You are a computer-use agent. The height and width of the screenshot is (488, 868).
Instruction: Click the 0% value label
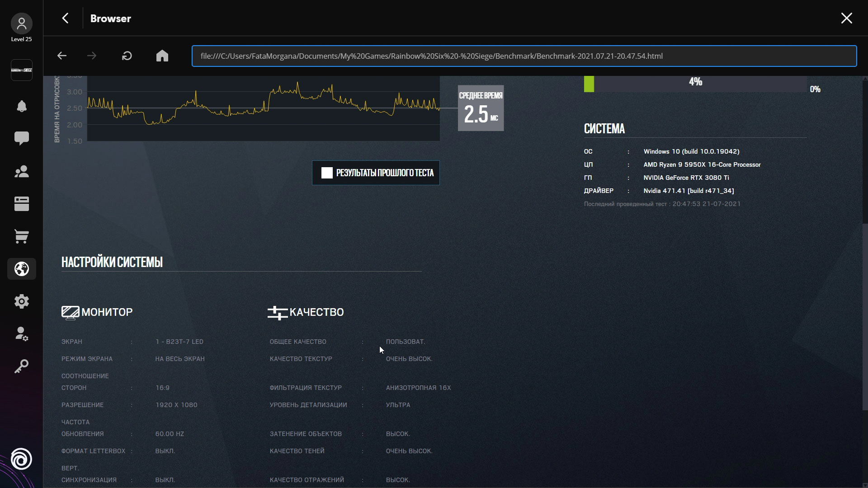pos(815,89)
